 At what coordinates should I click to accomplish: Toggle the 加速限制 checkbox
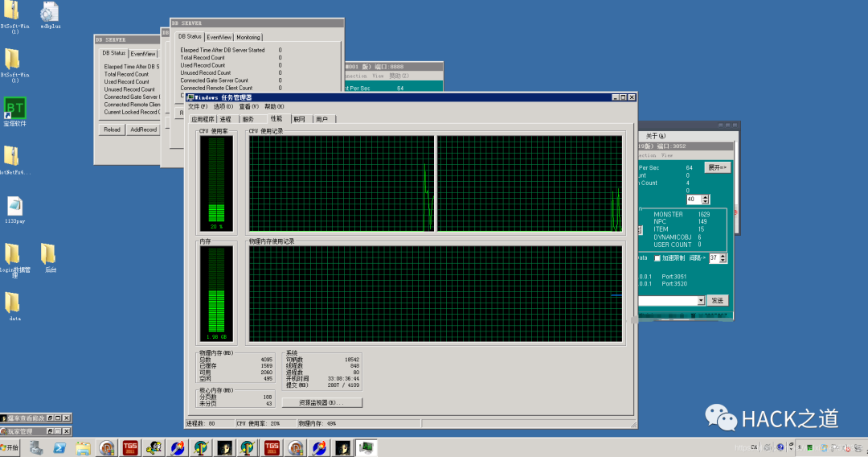pyautogui.click(x=657, y=258)
